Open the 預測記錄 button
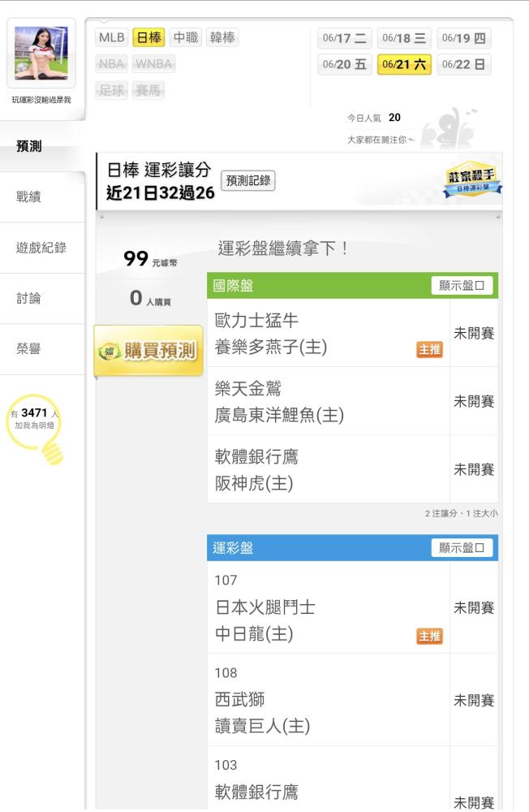Screen dimensions: 529x812 pos(248,181)
